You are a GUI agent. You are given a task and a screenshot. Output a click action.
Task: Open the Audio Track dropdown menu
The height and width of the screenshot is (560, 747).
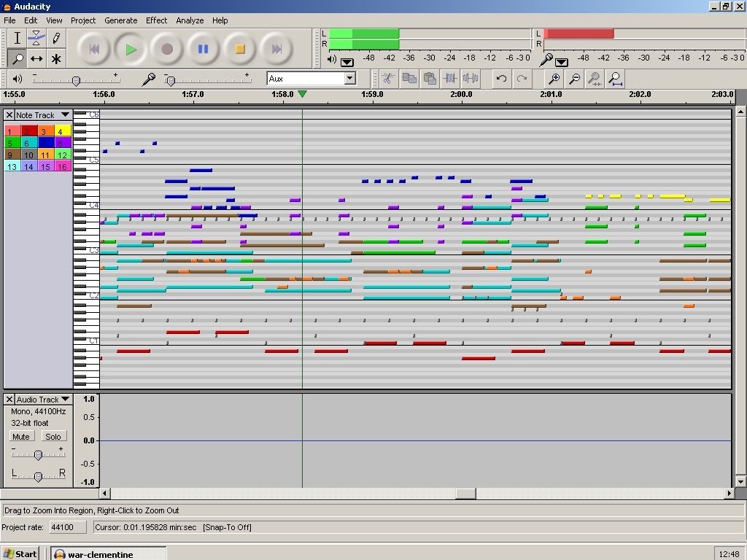[43, 400]
